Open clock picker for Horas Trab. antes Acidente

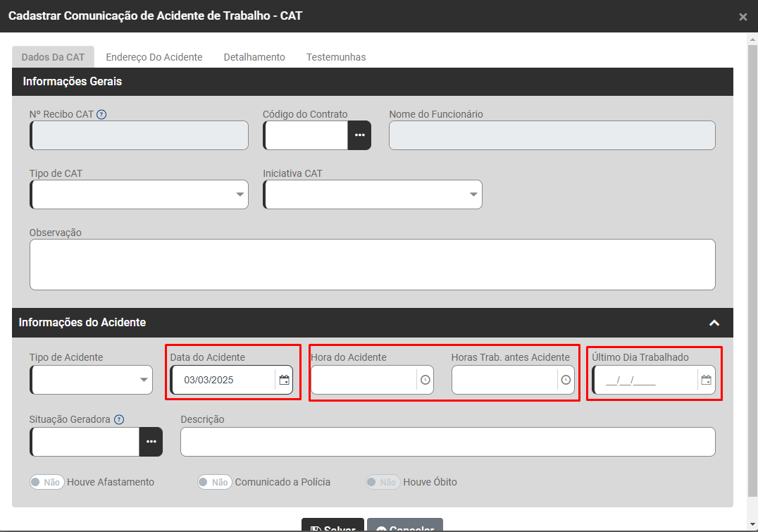(566, 380)
